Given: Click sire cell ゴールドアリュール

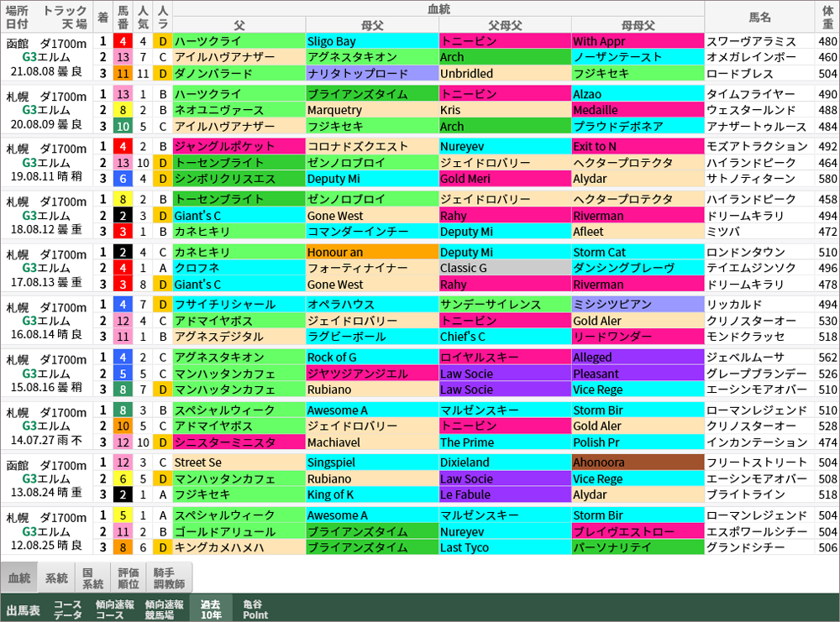Looking at the screenshot, I should click(x=239, y=532).
